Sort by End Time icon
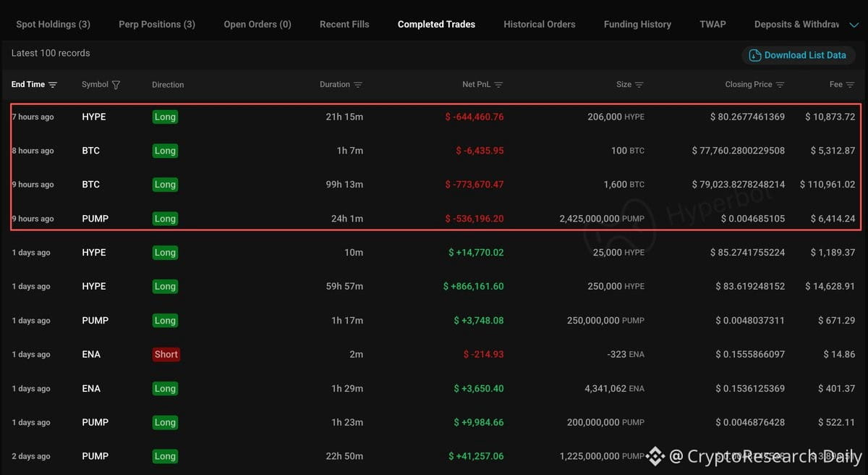 [x=53, y=85]
